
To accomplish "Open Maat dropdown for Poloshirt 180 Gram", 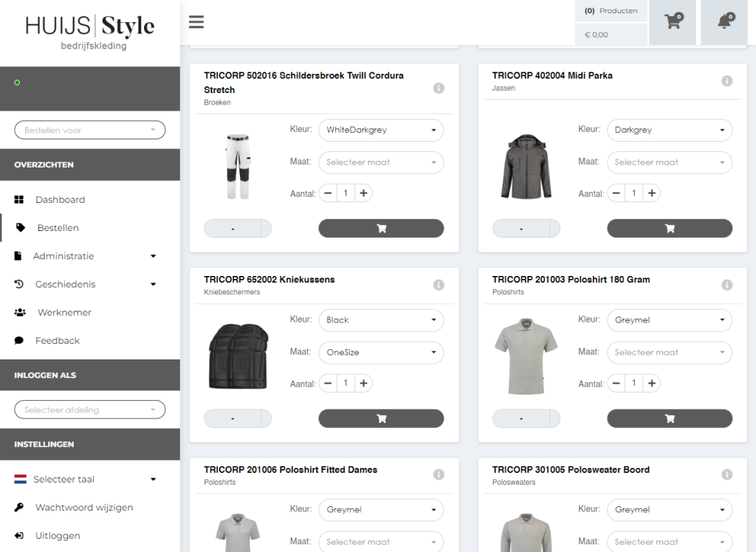I will tap(669, 353).
